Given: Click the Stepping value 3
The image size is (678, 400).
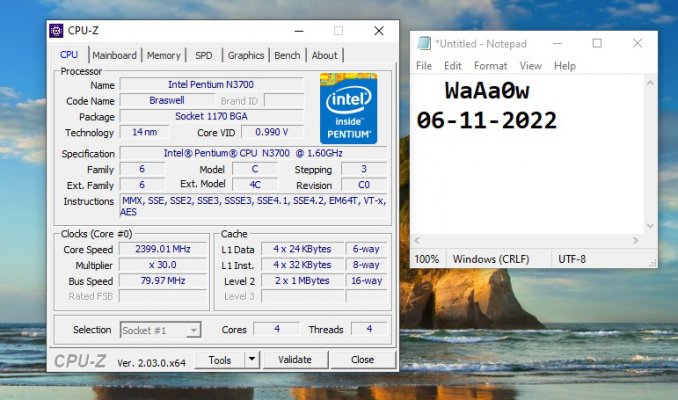Looking at the screenshot, I should click(364, 169).
